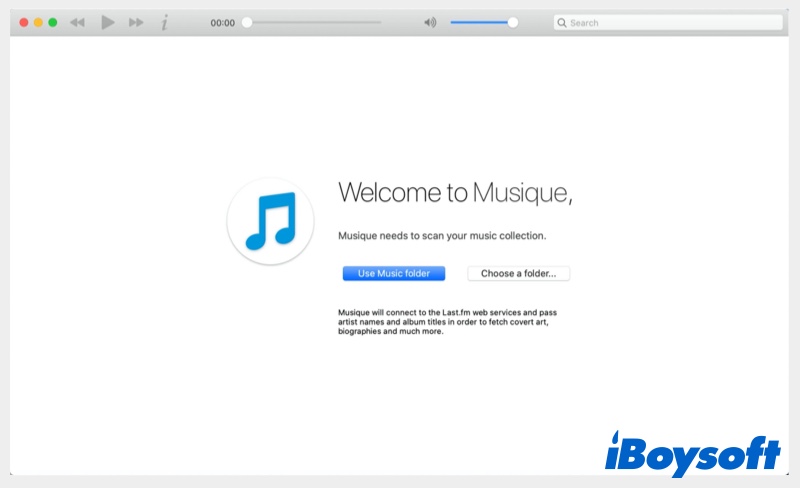Screen dimensions: 800x488
Task: Maximize the window with the green button
Action: [52, 22]
